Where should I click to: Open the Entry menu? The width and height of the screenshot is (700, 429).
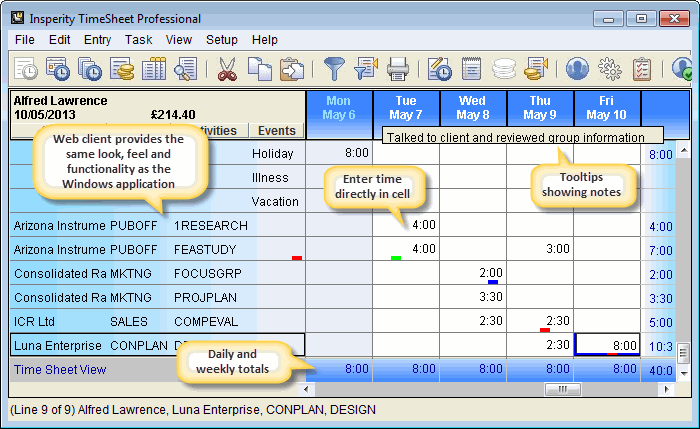[x=97, y=40]
